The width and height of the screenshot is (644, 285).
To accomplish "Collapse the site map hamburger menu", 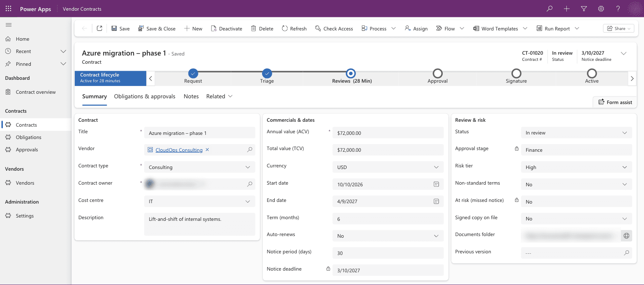I will click(x=8, y=25).
